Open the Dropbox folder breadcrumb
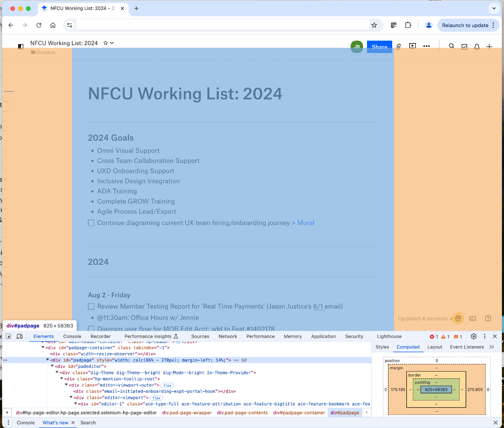Screen dimensions: 504x428 point(43,52)
